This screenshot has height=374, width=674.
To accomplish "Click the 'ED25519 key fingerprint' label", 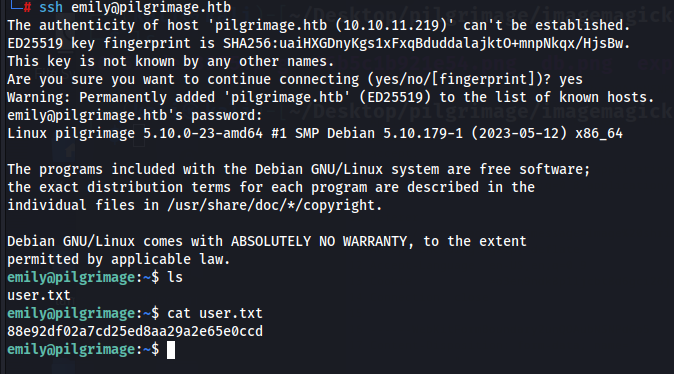I will coord(99,43).
